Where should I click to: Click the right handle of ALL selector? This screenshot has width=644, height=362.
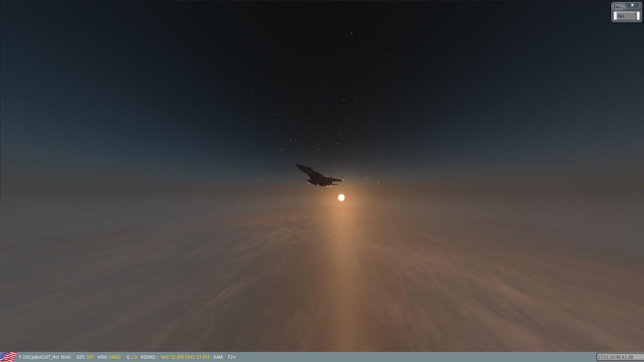point(638,16)
